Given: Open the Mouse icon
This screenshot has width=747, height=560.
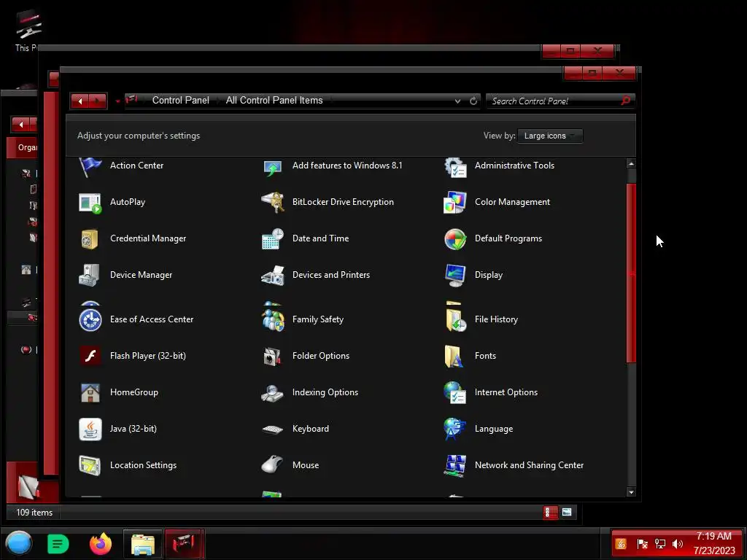Looking at the screenshot, I should (x=273, y=464).
